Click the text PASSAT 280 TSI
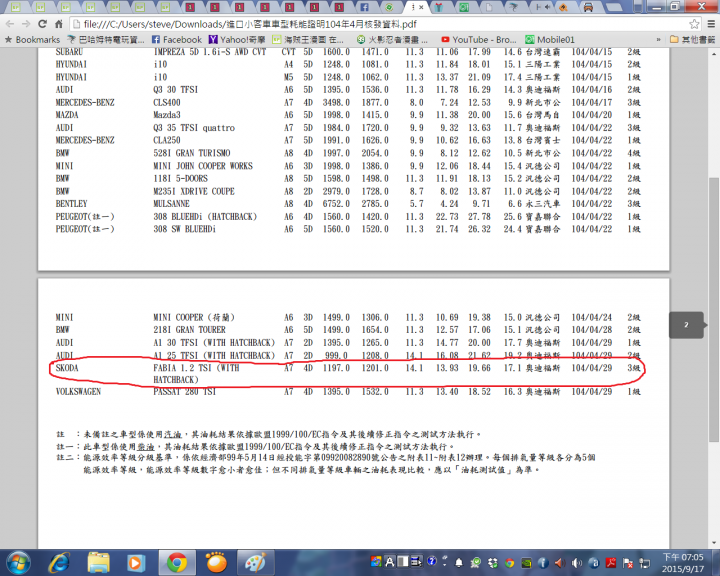The image size is (720, 576). point(184,392)
